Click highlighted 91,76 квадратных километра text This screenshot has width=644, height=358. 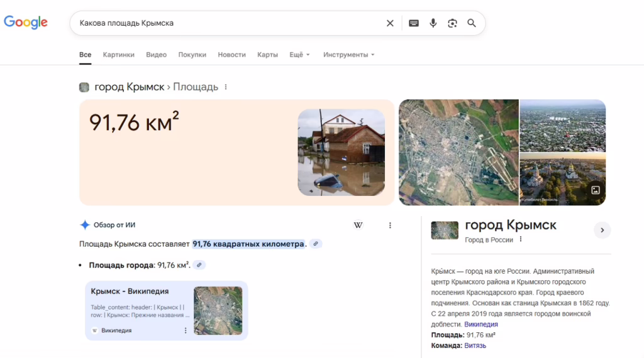248,244
